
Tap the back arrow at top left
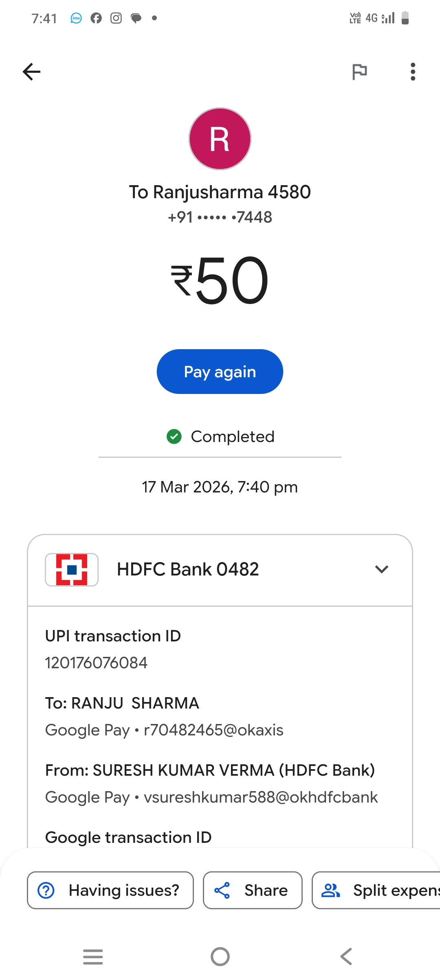31,72
